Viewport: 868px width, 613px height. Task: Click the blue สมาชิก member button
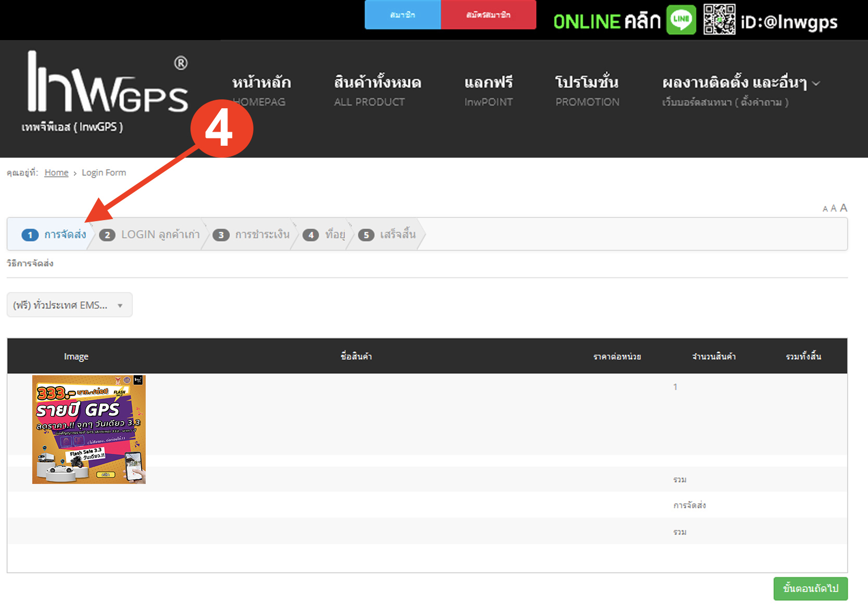tap(403, 15)
